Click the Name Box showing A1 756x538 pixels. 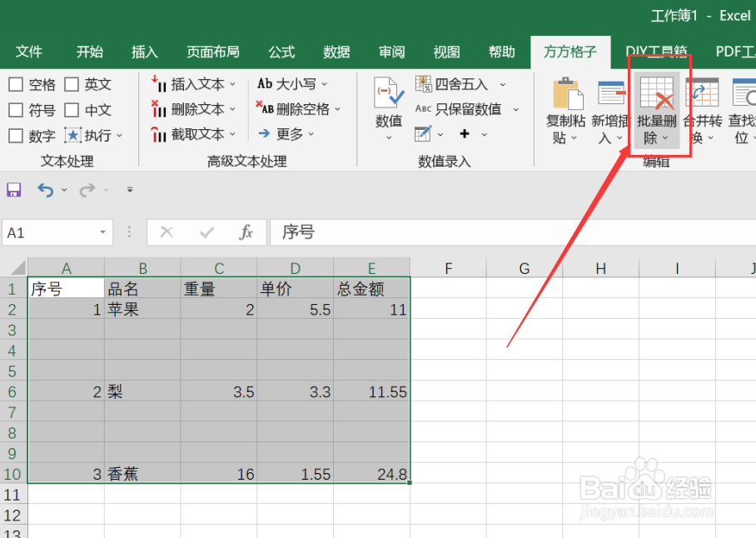tap(50, 232)
